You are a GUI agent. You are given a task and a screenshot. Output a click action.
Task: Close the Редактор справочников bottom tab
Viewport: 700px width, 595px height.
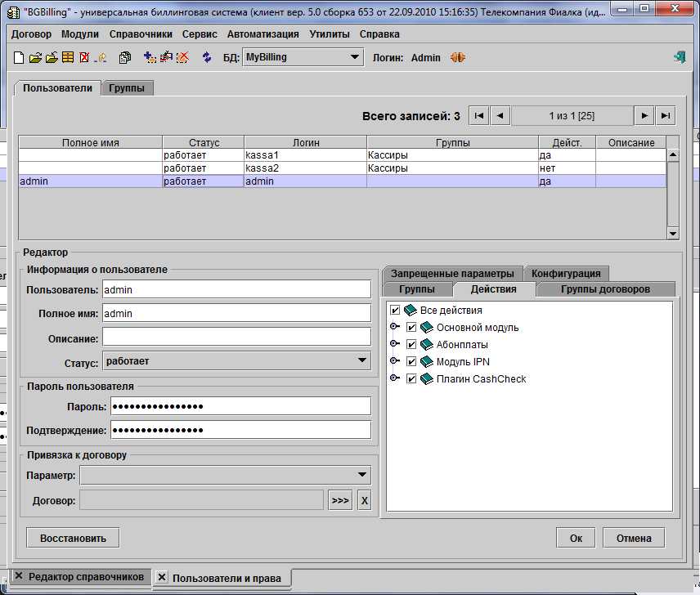[19, 576]
